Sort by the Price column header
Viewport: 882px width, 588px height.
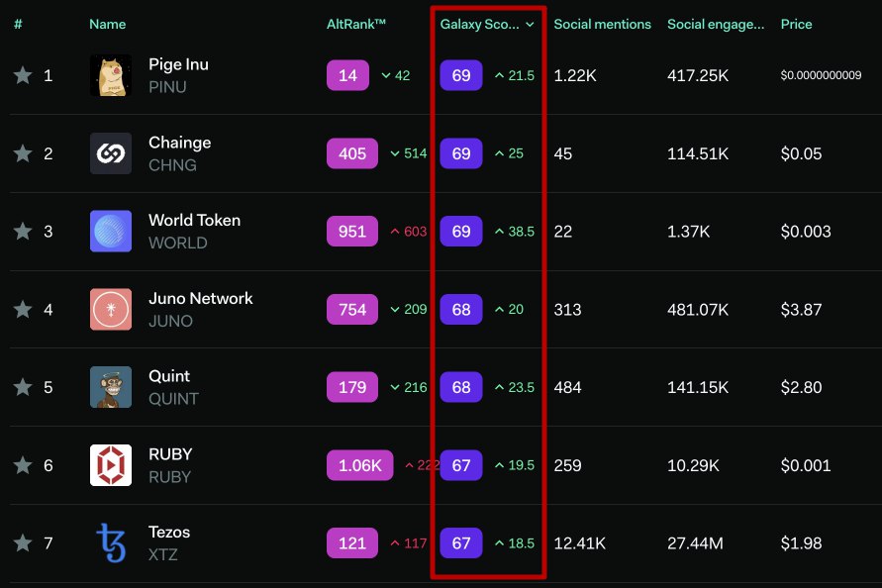coord(796,24)
